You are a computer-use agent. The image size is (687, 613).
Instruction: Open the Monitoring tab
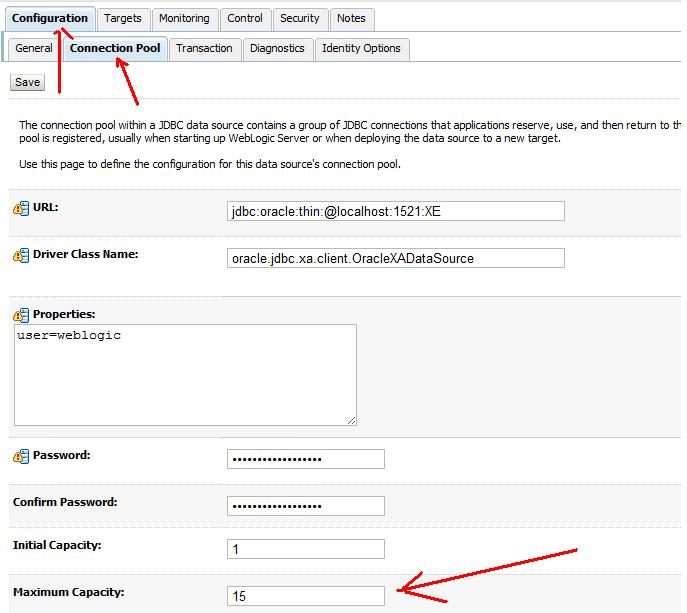pos(184,18)
